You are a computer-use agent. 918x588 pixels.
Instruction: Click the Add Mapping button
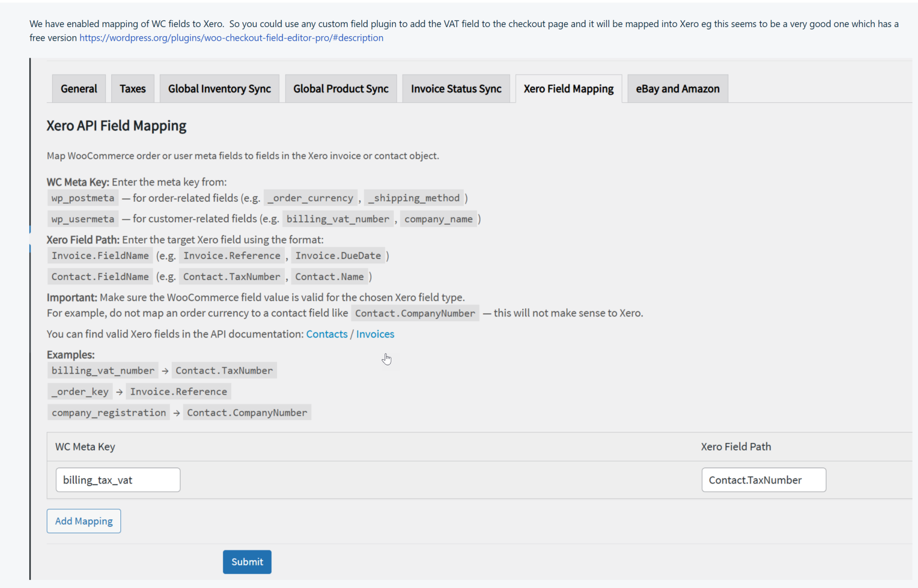pyautogui.click(x=84, y=521)
